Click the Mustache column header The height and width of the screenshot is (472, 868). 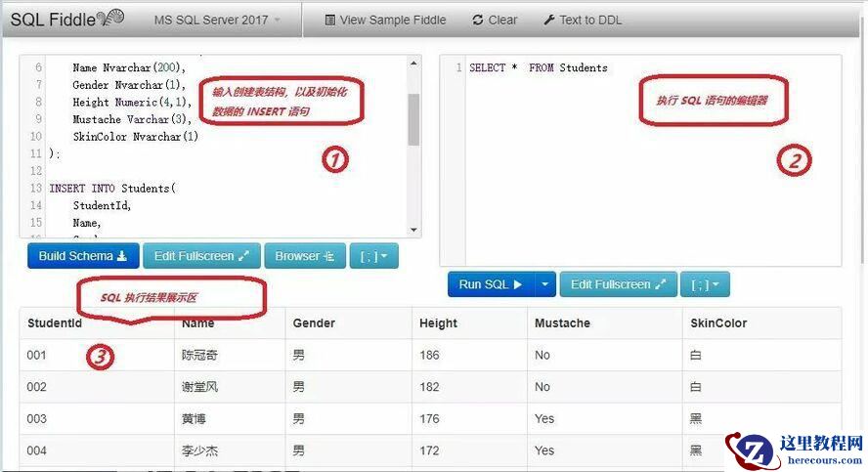tap(562, 323)
